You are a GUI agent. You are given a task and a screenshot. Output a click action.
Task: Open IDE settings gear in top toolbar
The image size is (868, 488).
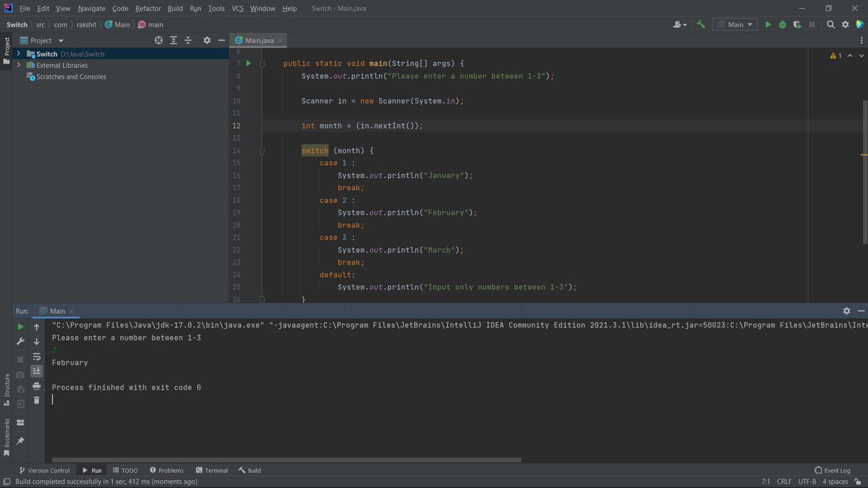[845, 24]
